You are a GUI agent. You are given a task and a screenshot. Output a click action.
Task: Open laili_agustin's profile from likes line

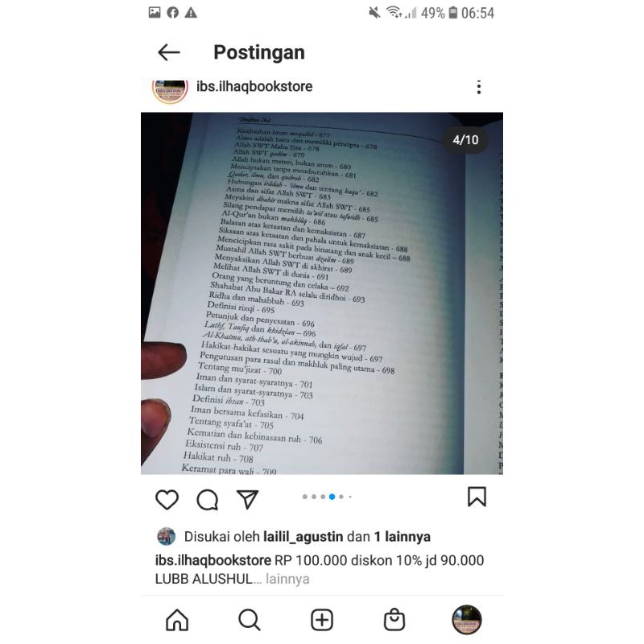[x=303, y=537]
